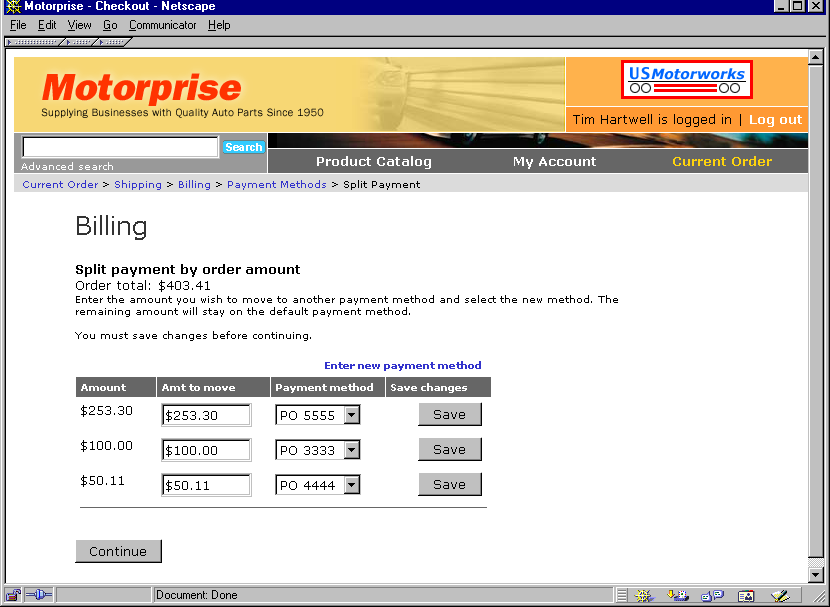Open the PO 5555 payment method dropdown
The height and width of the screenshot is (607, 830).
coord(318,415)
